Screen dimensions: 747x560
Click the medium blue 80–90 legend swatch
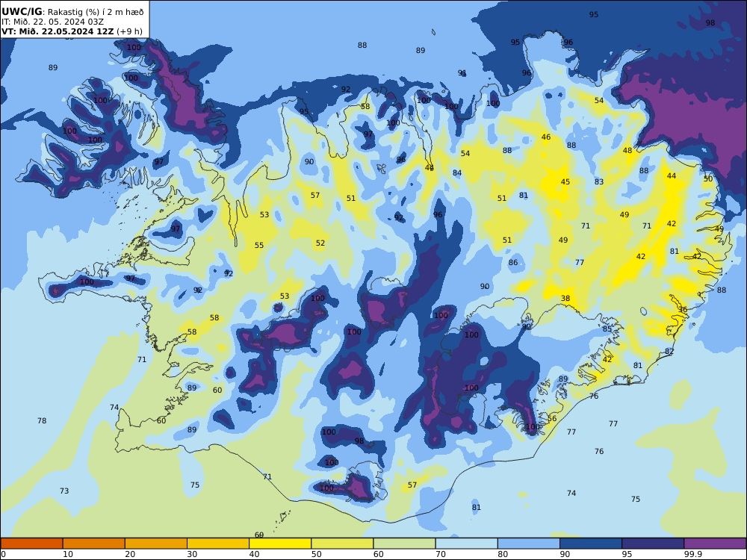coord(529,544)
